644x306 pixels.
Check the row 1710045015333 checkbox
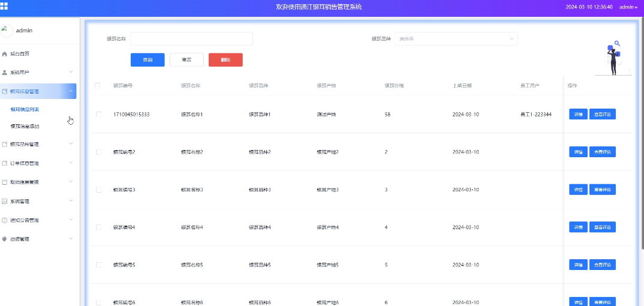click(98, 115)
